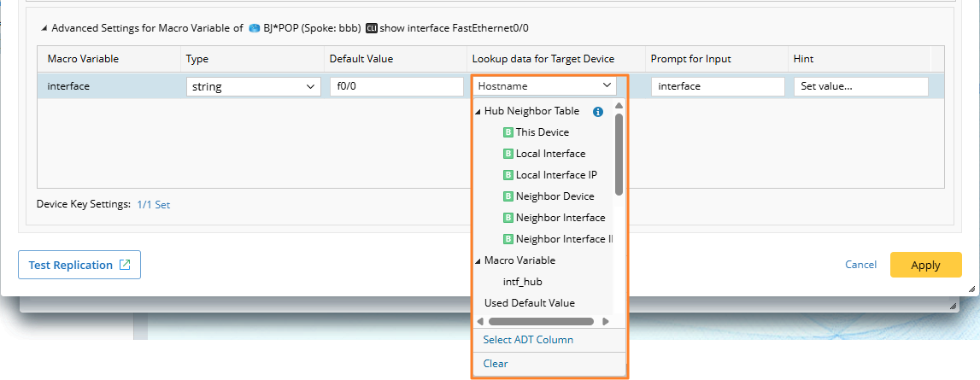Click the external link icon on Test Replication
Viewport: 980px width, 380px height.
[125, 265]
